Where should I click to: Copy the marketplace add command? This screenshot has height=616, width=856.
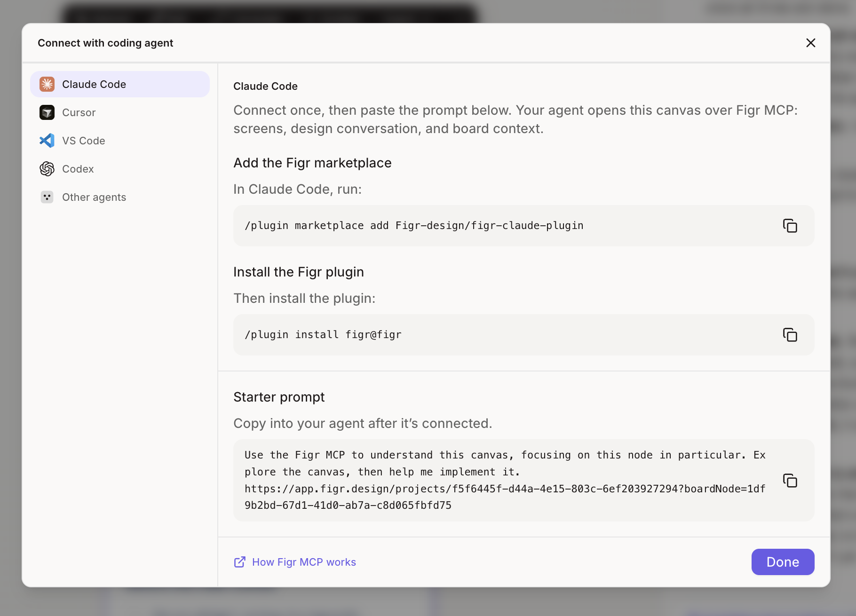pos(790,226)
